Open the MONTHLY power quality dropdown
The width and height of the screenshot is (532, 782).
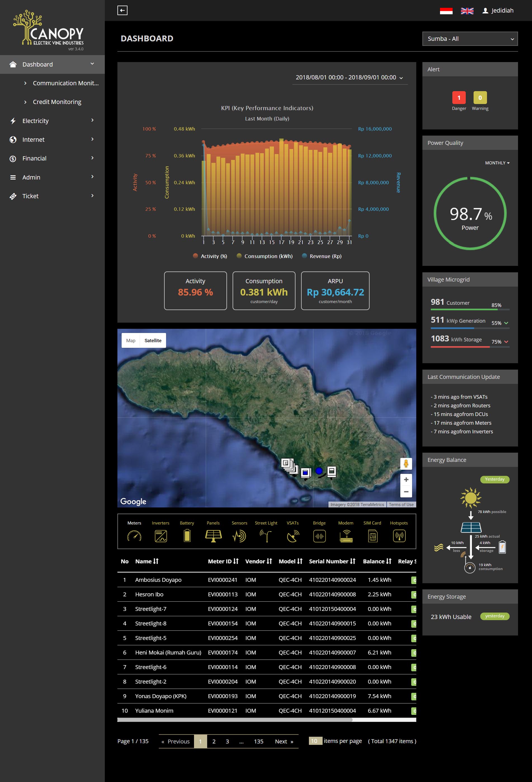pos(497,163)
